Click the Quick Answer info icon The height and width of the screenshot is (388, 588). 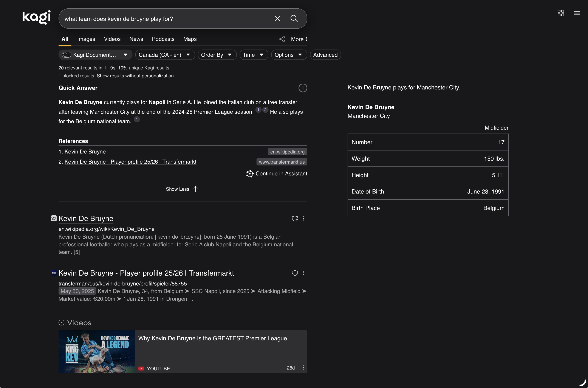[303, 88]
